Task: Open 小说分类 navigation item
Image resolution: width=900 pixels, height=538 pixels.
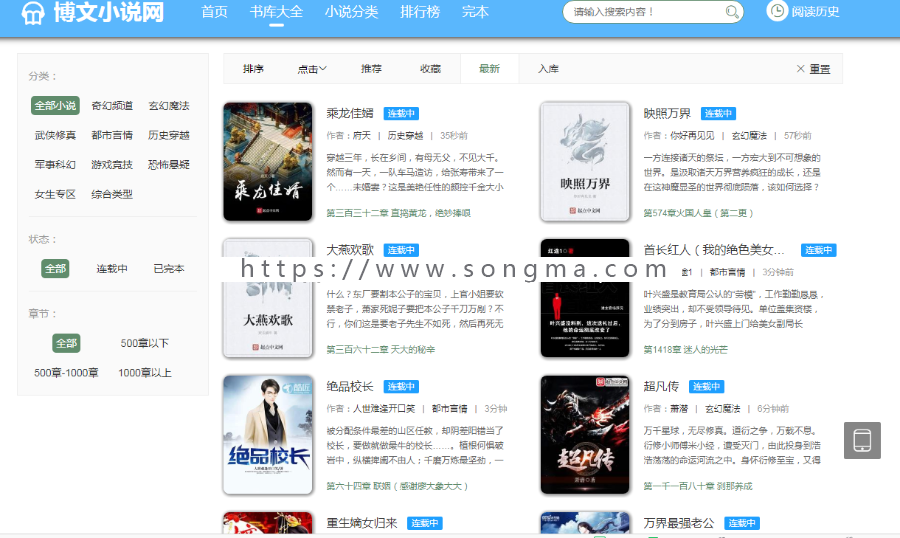Action: point(351,11)
